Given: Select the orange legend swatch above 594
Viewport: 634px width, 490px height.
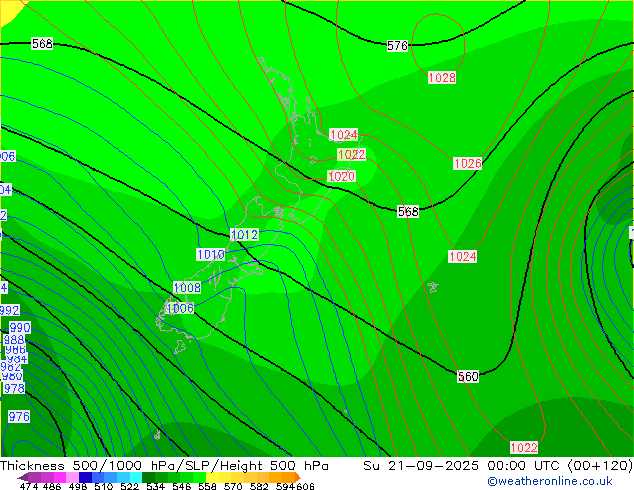Looking at the screenshot, I should (288, 477).
